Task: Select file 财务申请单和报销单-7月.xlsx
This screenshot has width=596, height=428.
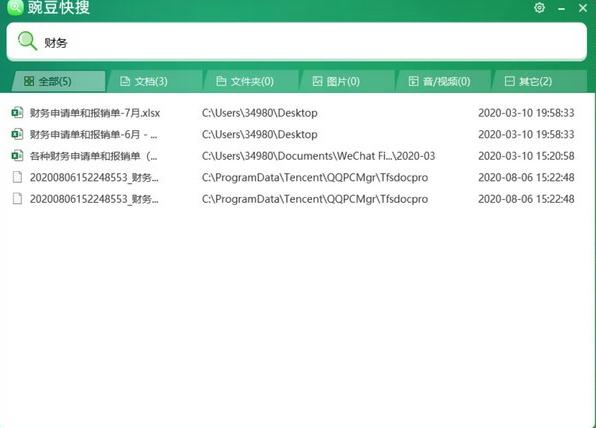Action: click(x=95, y=113)
